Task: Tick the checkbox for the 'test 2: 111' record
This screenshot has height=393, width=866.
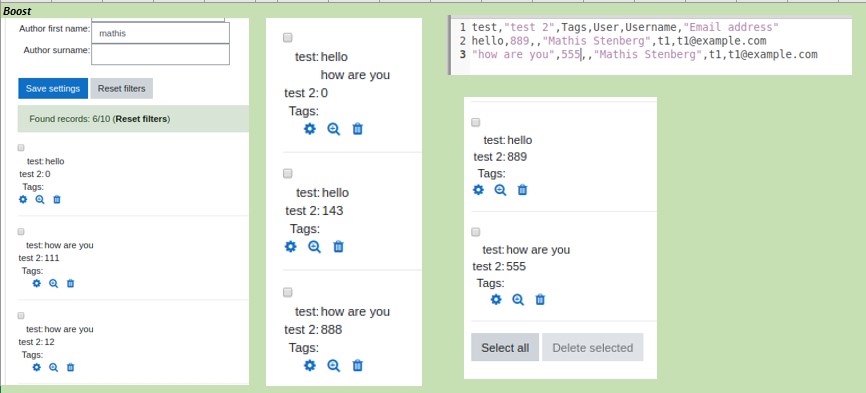Action: (x=21, y=232)
